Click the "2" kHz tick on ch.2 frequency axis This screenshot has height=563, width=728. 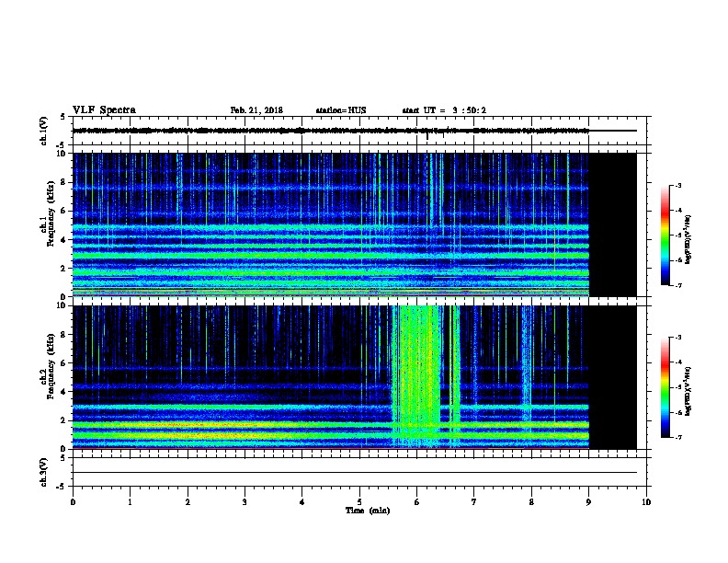tap(64, 420)
